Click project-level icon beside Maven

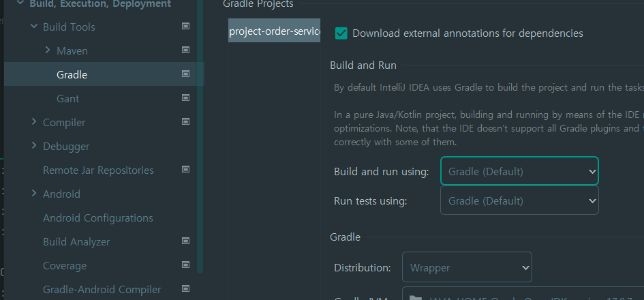[x=185, y=50]
